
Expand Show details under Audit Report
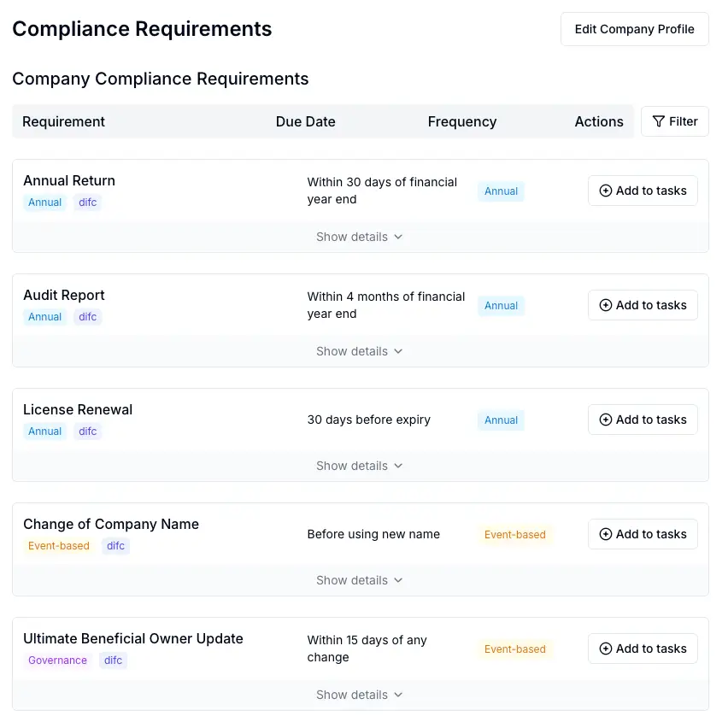click(359, 351)
